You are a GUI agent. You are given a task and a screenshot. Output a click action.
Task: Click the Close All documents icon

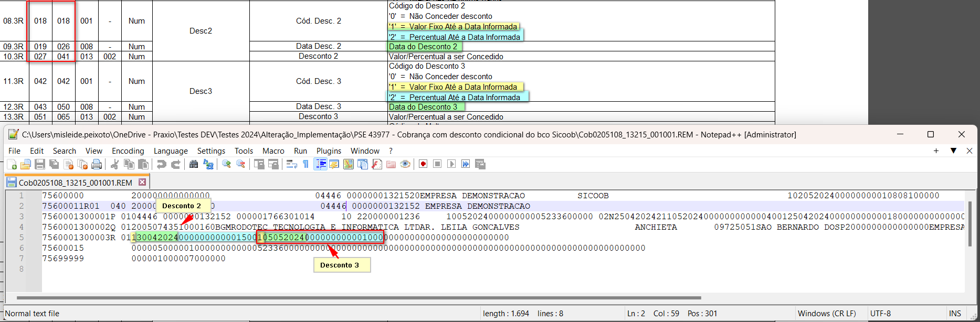tap(82, 165)
